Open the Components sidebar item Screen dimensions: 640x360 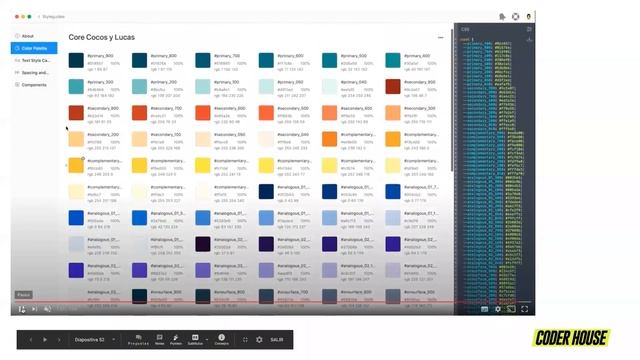pyautogui.click(x=34, y=85)
